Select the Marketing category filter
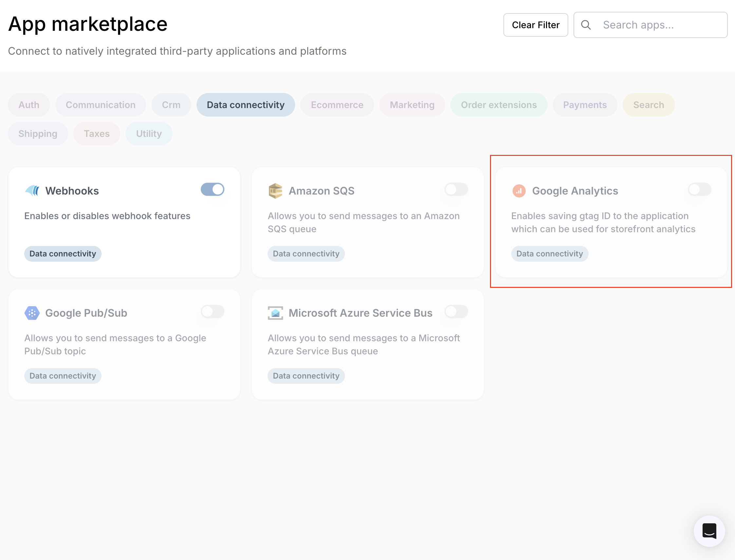This screenshot has width=735, height=560. pos(412,105)
